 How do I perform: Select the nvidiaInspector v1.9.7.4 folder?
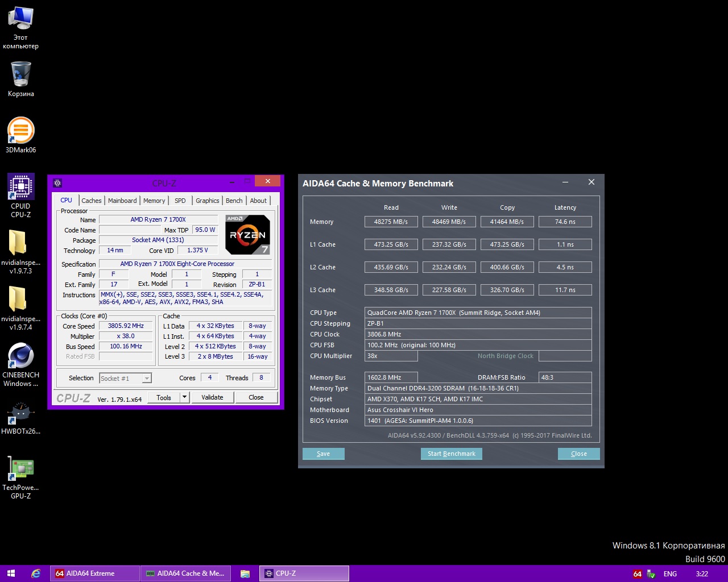click(x=20, y=309)
